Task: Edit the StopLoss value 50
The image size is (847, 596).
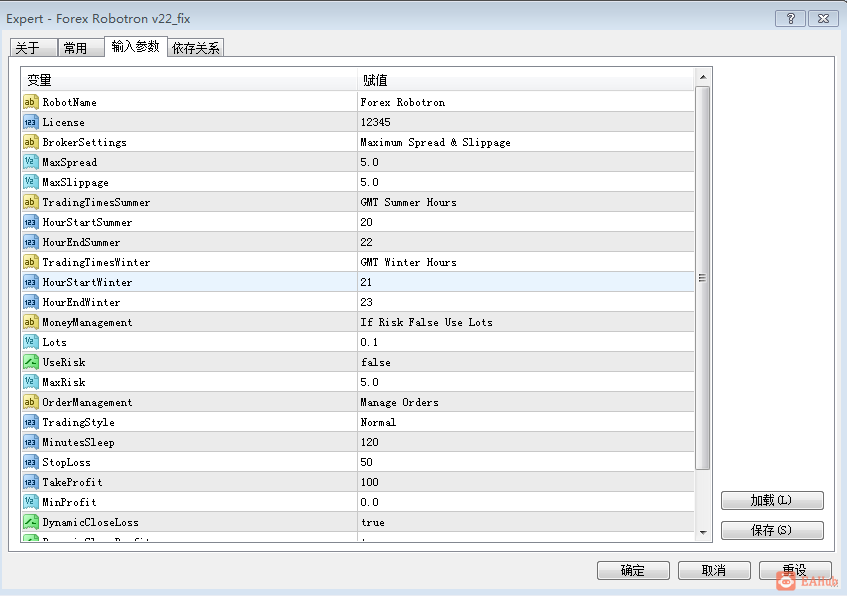Action: [x=366, y=462]
